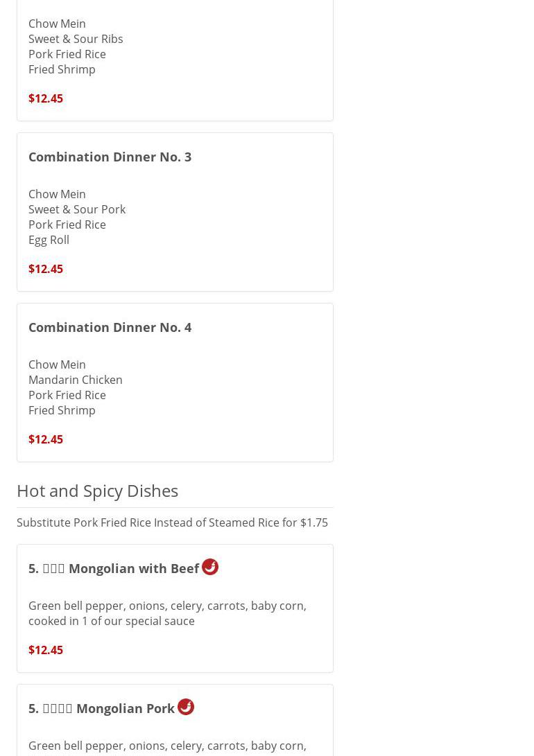The height and width of the screenshot is (756, 534).
Task: Click Egg Roll in Combination Dinner No. 3
Action: pyautogui.click(x=49, y=240)
